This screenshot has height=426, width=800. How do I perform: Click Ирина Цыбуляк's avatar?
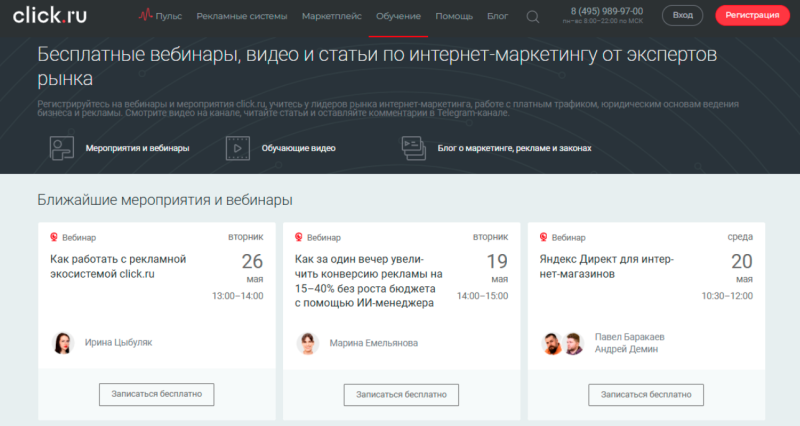pos(63,343)
